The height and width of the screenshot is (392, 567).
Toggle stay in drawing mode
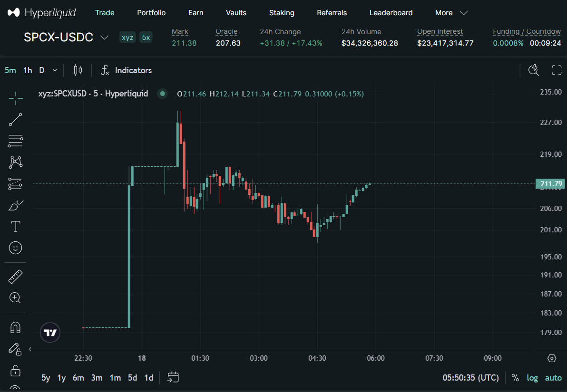[x=16, y=349]
